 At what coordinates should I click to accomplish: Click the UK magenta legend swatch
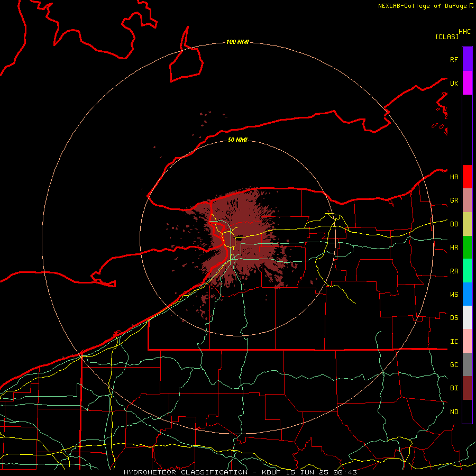pyautogui.click(x=467, y=83)
